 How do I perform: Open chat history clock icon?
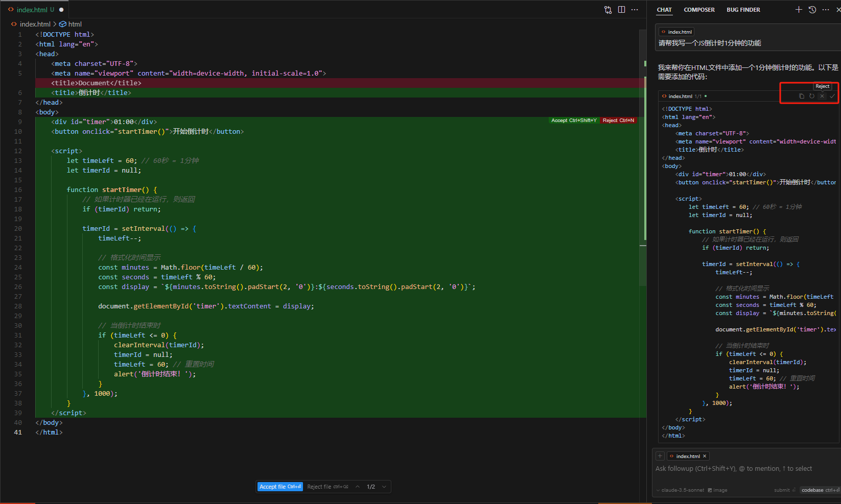pos(812,10)
